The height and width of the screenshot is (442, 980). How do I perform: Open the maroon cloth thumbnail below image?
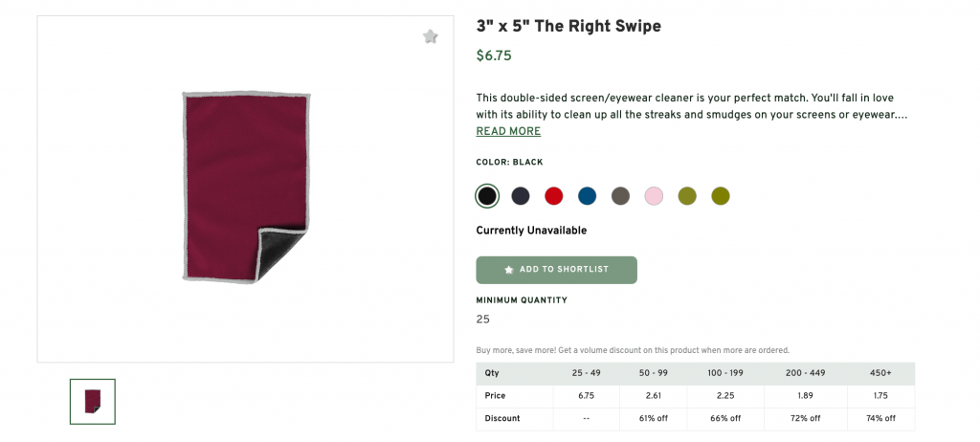point(93,401)
